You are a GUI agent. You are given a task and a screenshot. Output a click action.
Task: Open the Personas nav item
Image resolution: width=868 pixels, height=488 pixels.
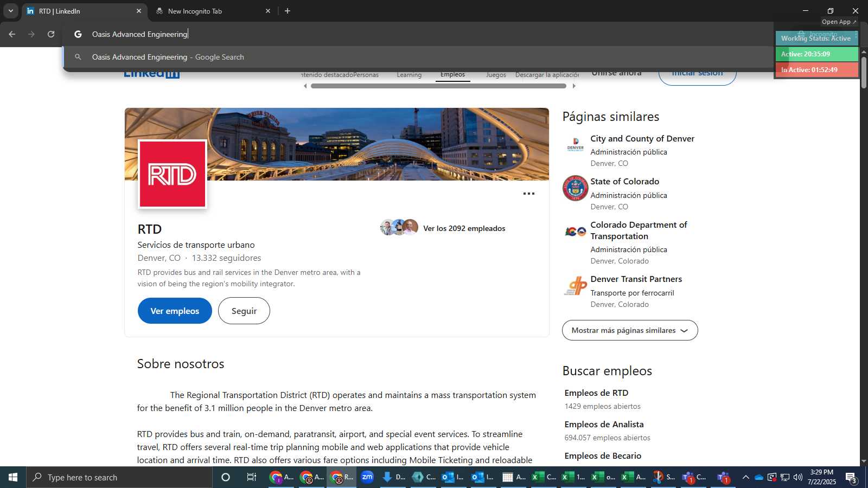pos(366,75)
